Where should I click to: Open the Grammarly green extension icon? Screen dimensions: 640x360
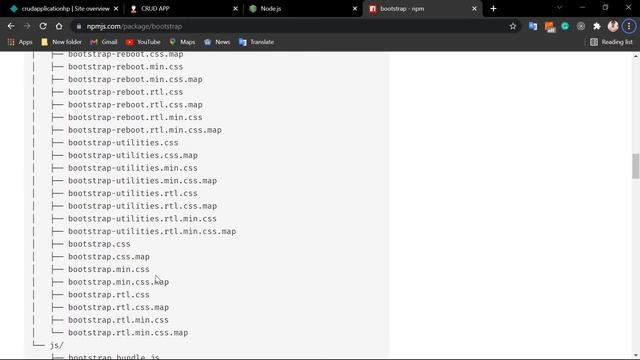[565, 26]
